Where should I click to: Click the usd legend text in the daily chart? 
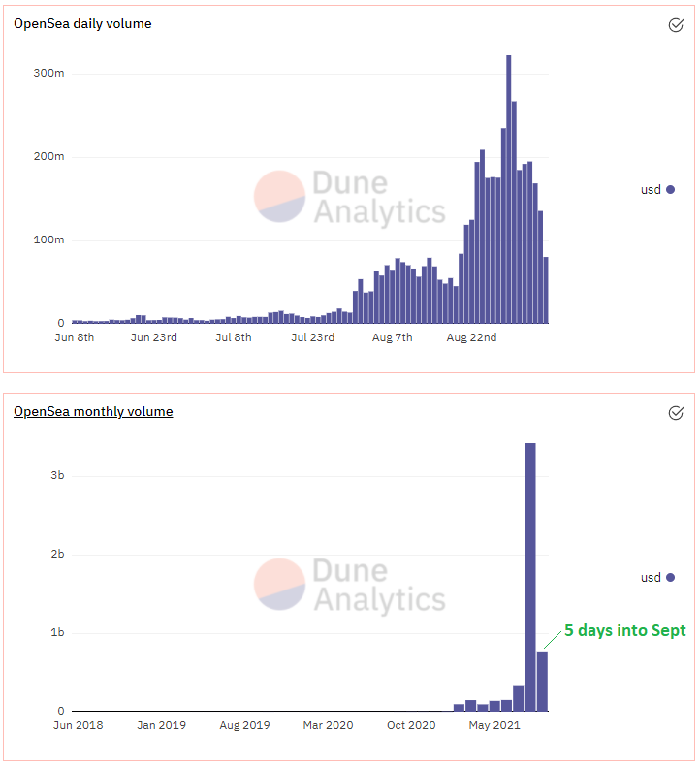(x=651, y=189)
